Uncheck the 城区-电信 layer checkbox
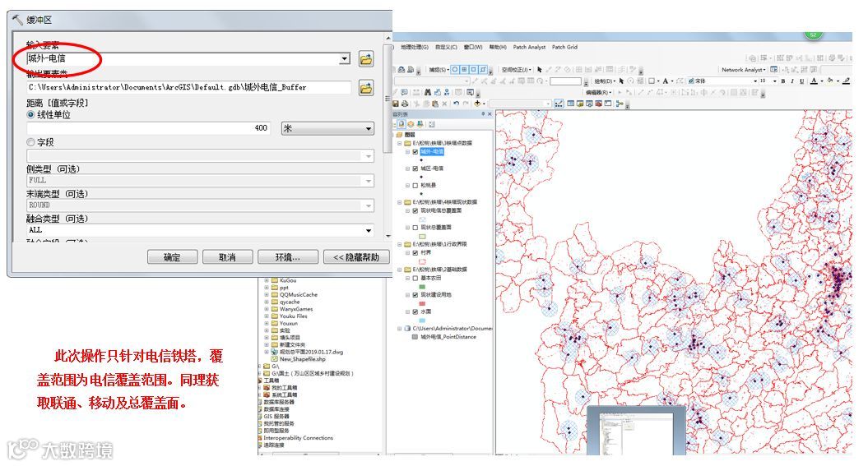The image size is (868, 466). [415, 168]
